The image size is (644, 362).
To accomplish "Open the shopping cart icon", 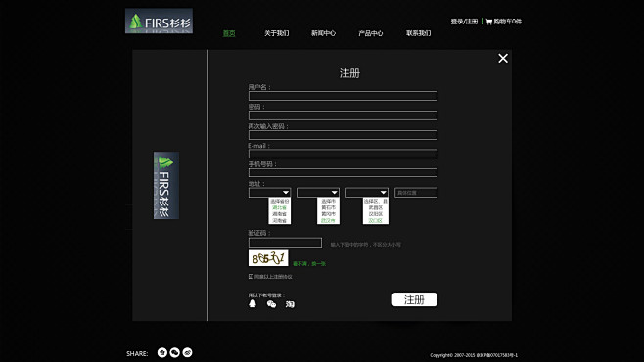I will [488, 22].
